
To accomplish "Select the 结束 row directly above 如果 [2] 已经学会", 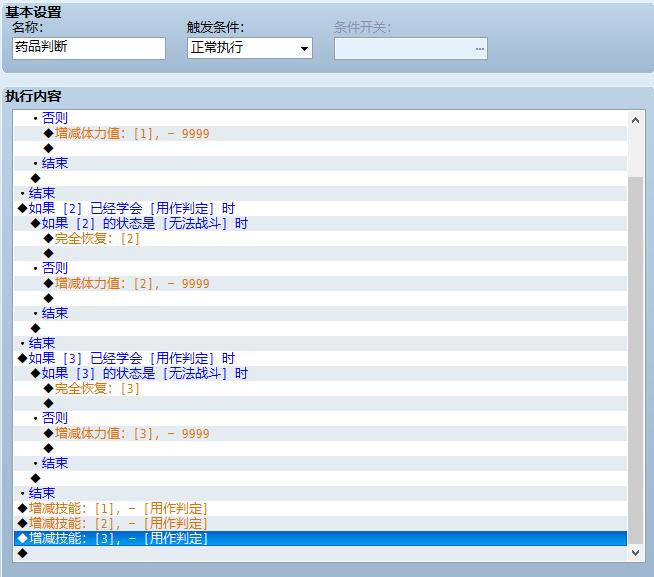I will (320, 193).
